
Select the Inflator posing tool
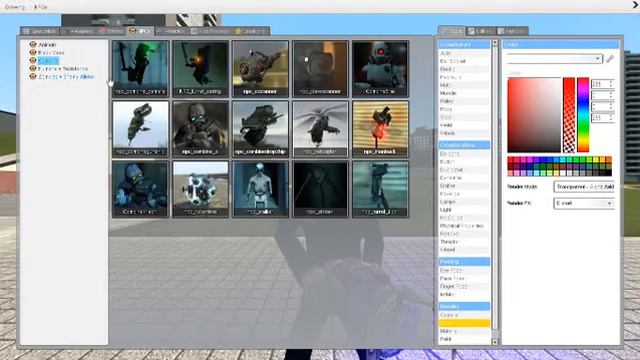pos(464,294)
